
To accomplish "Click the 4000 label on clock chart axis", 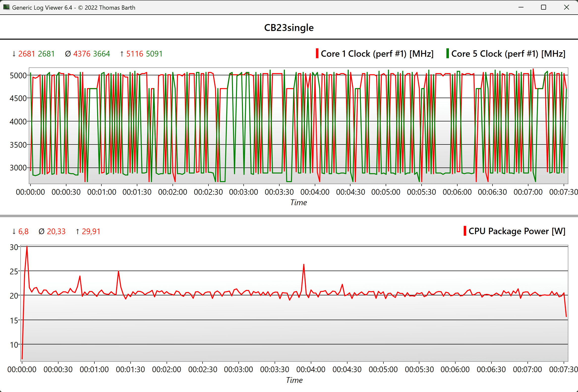I will click(x=18, y=122).
